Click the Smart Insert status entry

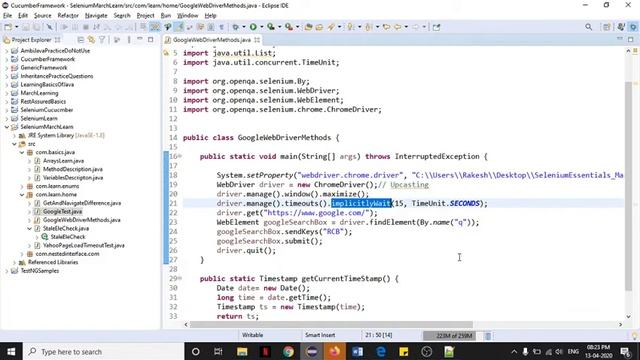tap(320, 335)
